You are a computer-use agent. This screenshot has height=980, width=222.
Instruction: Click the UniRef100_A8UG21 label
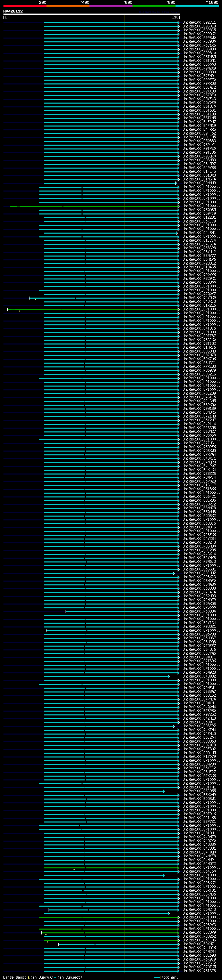click(199, 363)
